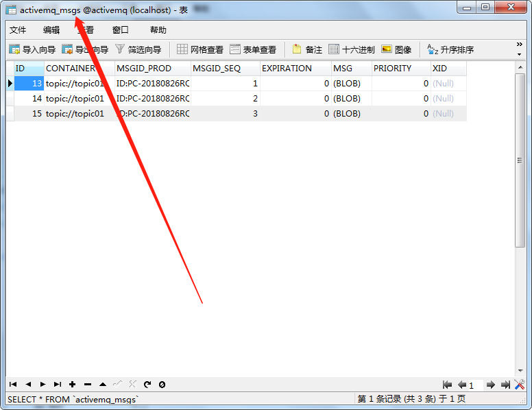Go to first record navigation icon

tap(13, 384)
